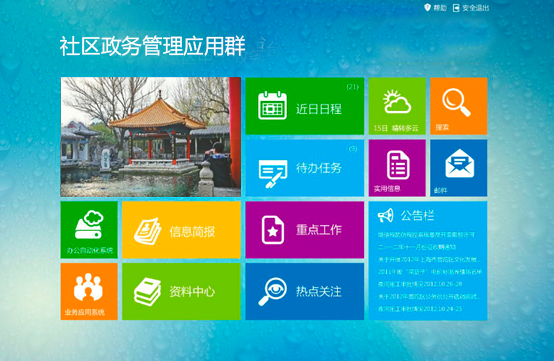Open the purple 实用信息 tile
Viewport: 554px width, 361px height.
pyautogui.click(x=397, y=168)
